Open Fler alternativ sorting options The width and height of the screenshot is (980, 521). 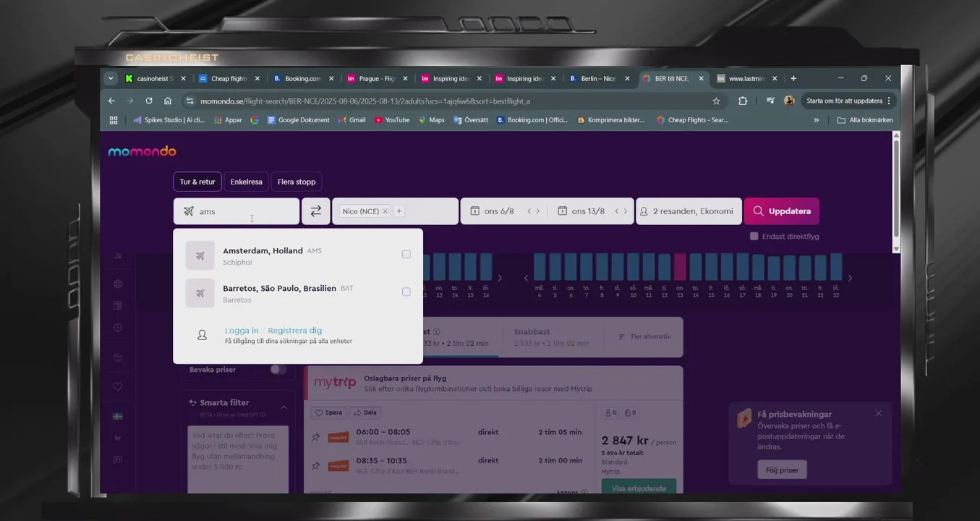click(x=645, y=336)
